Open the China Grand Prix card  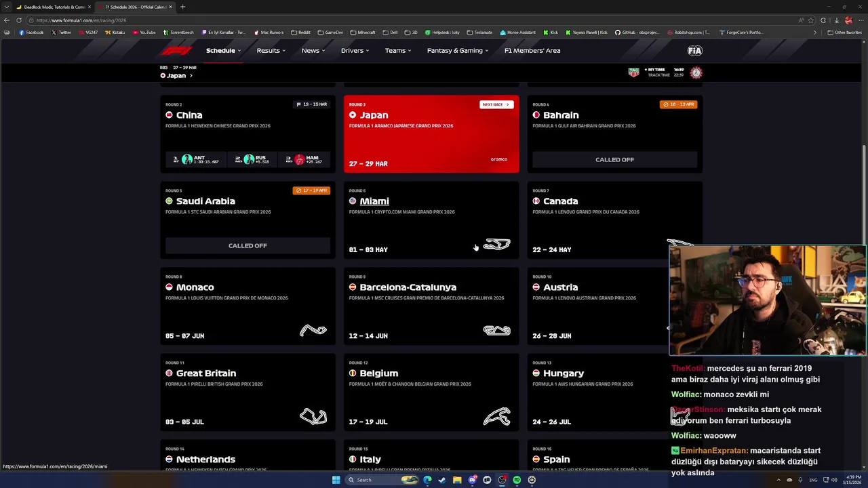[248, 134]
